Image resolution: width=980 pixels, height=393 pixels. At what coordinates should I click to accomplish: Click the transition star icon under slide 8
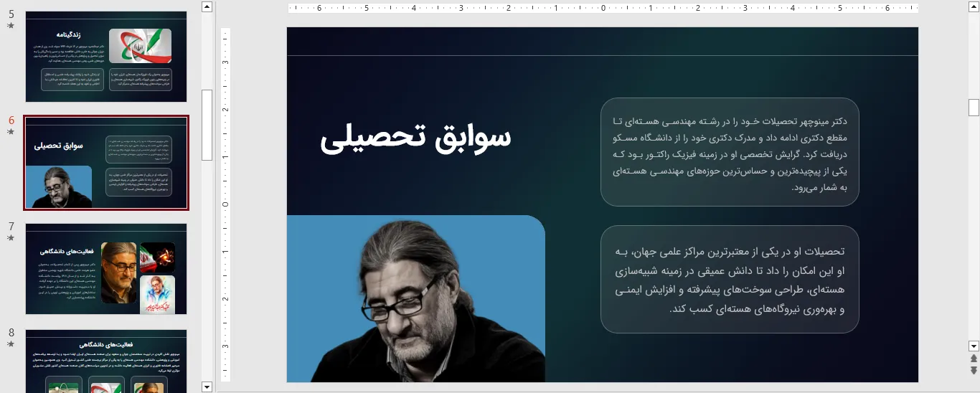[x=11, y=344]
